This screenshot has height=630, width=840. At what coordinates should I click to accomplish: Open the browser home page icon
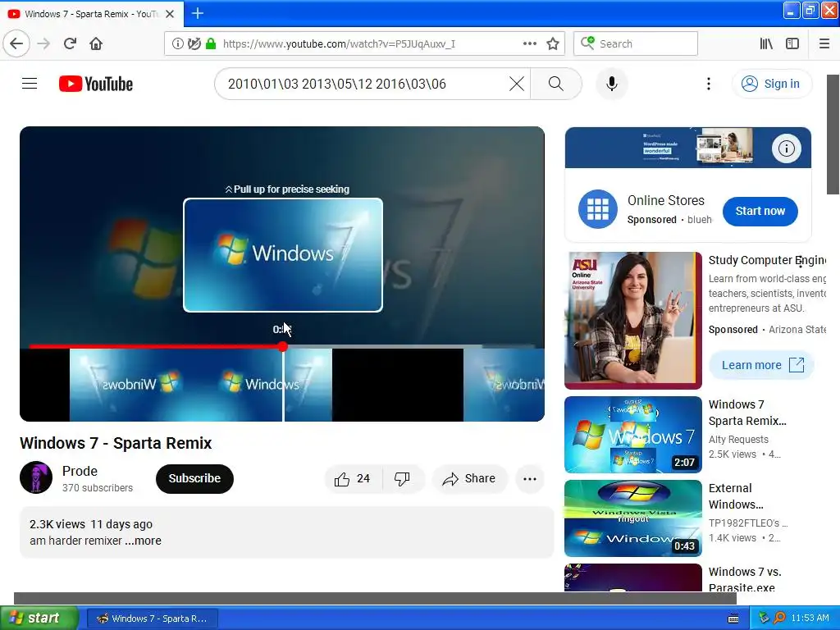[x=96, y=43]
